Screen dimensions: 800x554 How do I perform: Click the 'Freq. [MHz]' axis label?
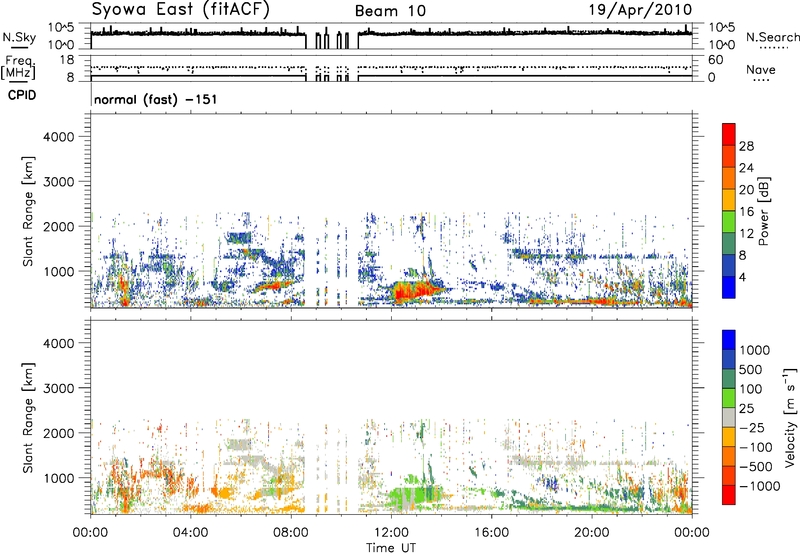click(19, 68)
